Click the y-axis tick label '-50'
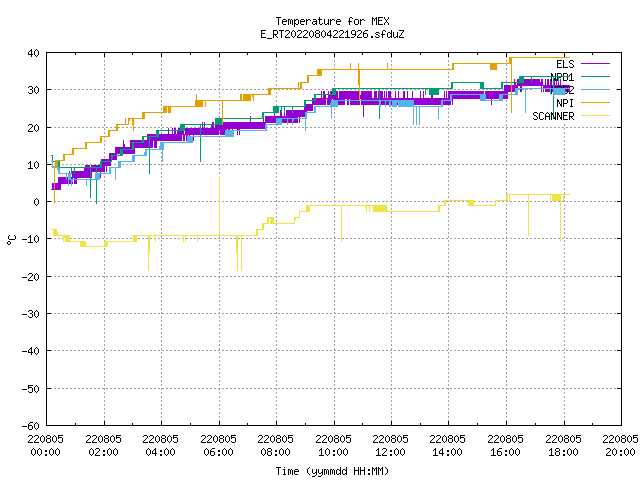Viewport: 640px width, 480px height. [31, 389]
